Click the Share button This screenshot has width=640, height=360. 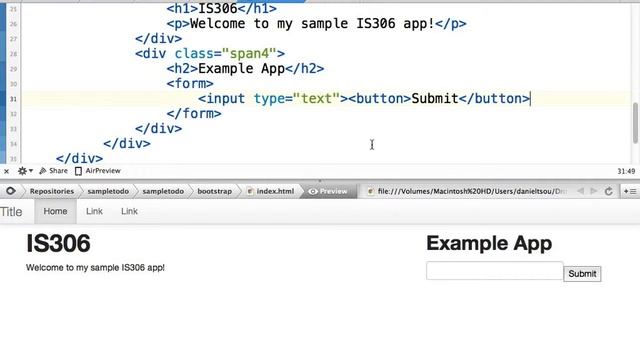click(x=53, y=171)
